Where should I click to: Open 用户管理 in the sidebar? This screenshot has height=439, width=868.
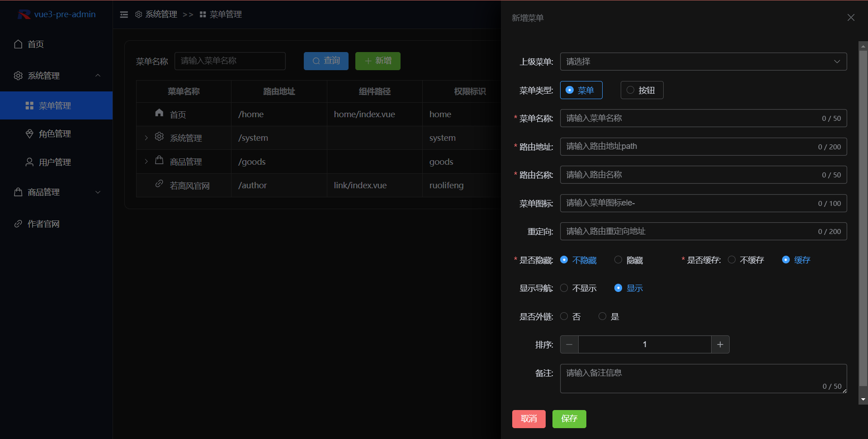56,162
